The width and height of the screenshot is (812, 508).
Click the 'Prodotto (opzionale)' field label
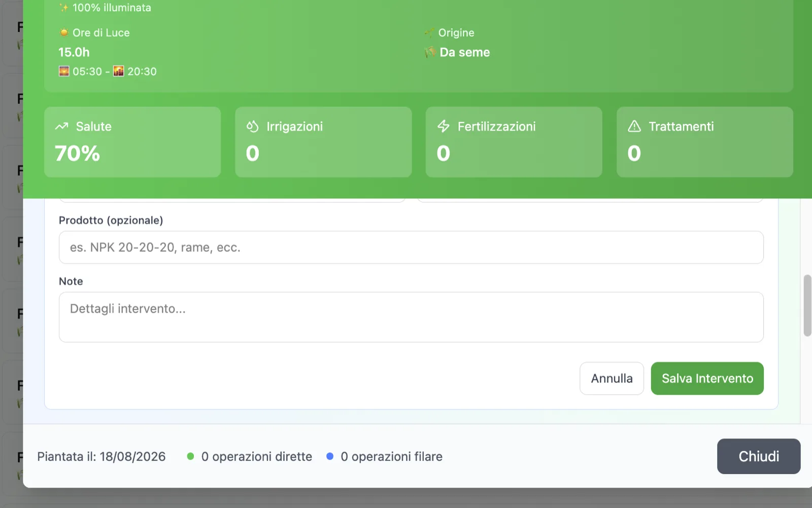(x=111, y=220)
